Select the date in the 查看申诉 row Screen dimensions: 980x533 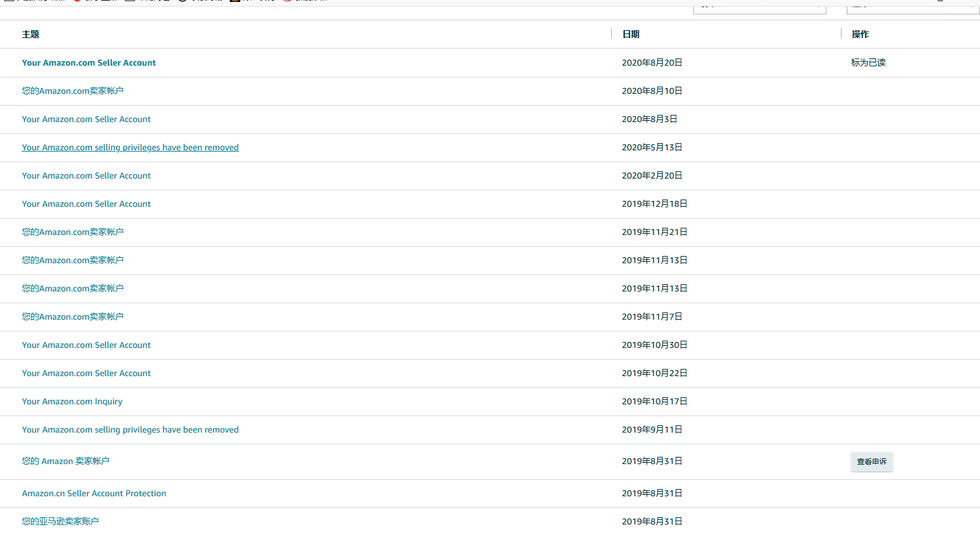coord(652,461)
